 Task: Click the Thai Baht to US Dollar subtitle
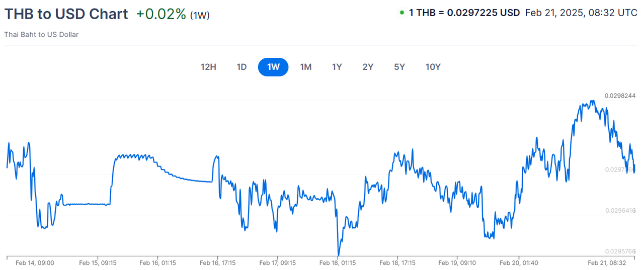pos(41,35)
